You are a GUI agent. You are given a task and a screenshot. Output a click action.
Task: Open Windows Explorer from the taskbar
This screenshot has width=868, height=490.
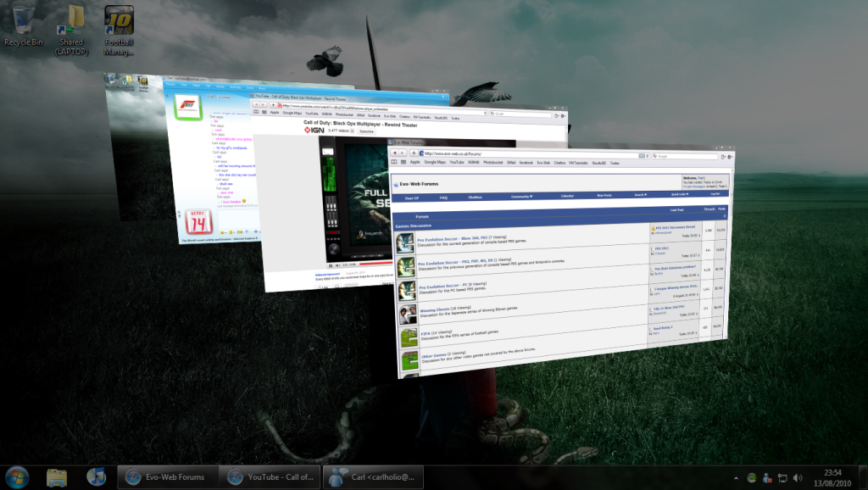pos(57,477)
